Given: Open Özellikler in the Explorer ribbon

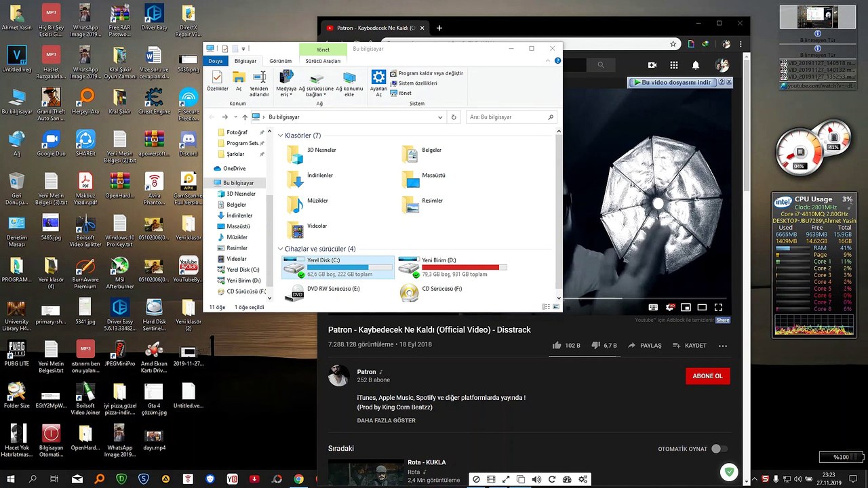Looking at the screenshot, I should (217, 81).
